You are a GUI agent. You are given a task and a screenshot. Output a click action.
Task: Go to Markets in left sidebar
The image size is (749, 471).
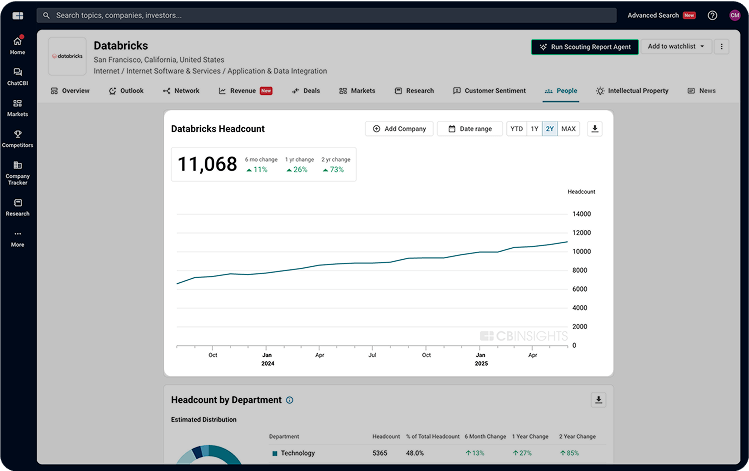tap(17, 107)
